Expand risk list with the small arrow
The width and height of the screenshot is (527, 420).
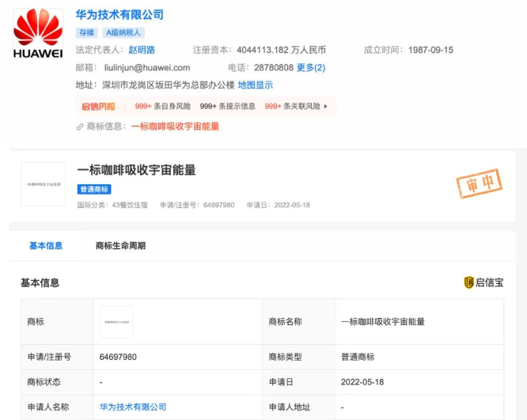(325, 107)
